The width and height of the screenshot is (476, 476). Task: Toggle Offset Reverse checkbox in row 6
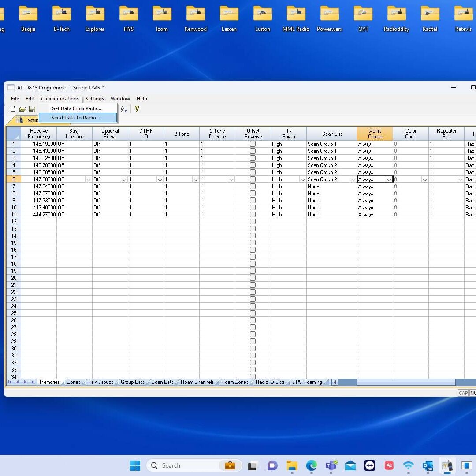[253, 179]
